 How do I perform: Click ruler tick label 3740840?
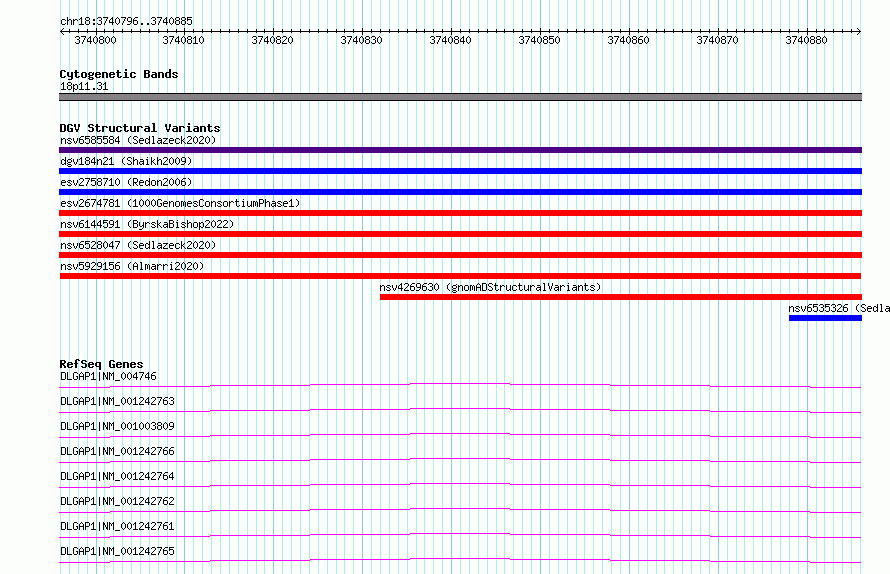451,40
